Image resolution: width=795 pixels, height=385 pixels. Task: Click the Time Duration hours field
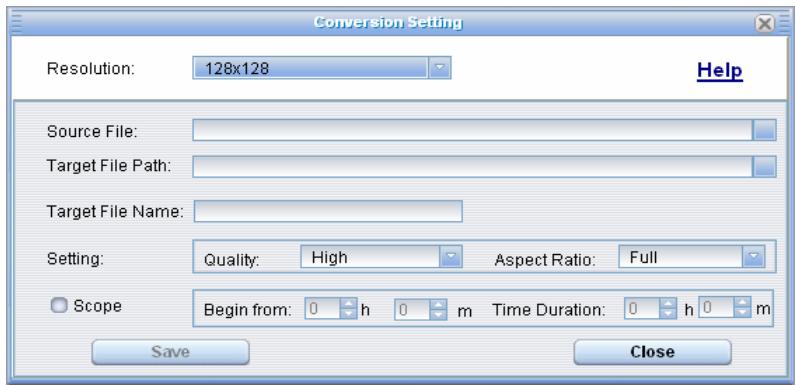click(x=642, y=308)
